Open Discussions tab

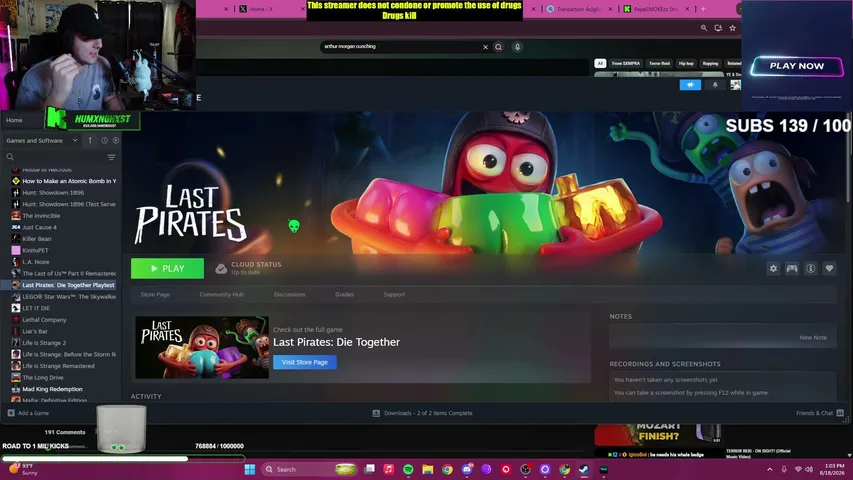pyautogui.click(x=289, y=294)
